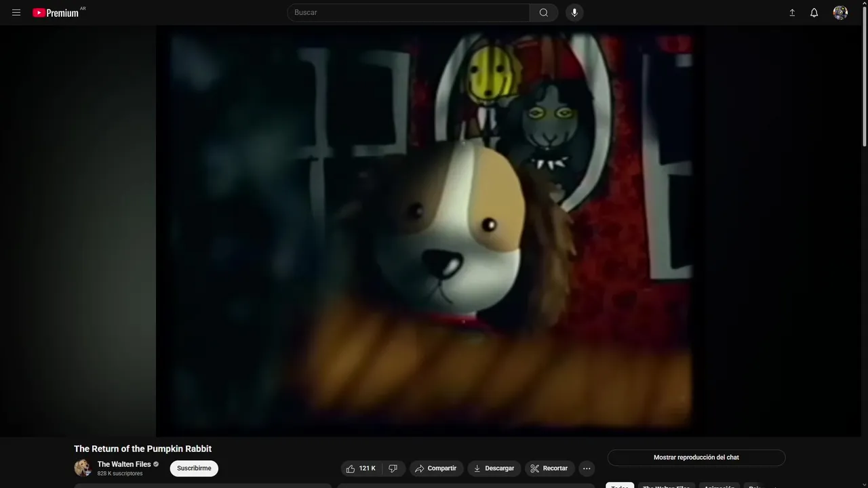Click the verified badge next to channel name
868x488 pixels.
156,464
